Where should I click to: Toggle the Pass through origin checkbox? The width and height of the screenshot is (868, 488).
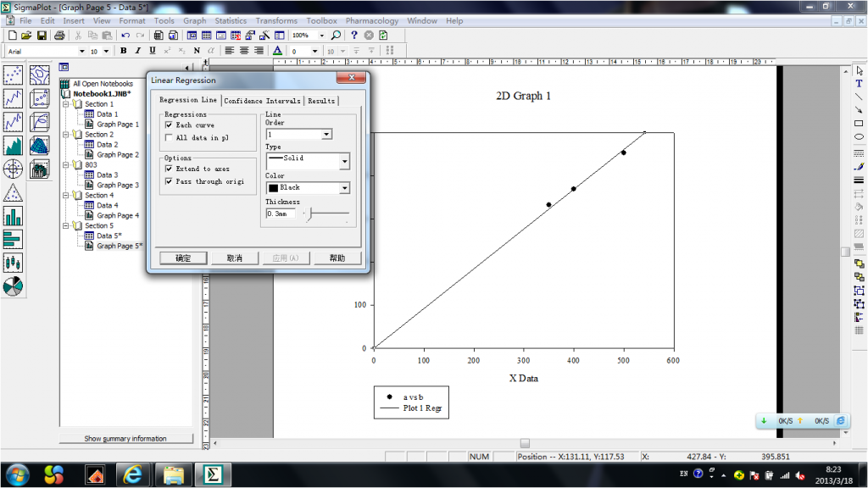point(169,181)
